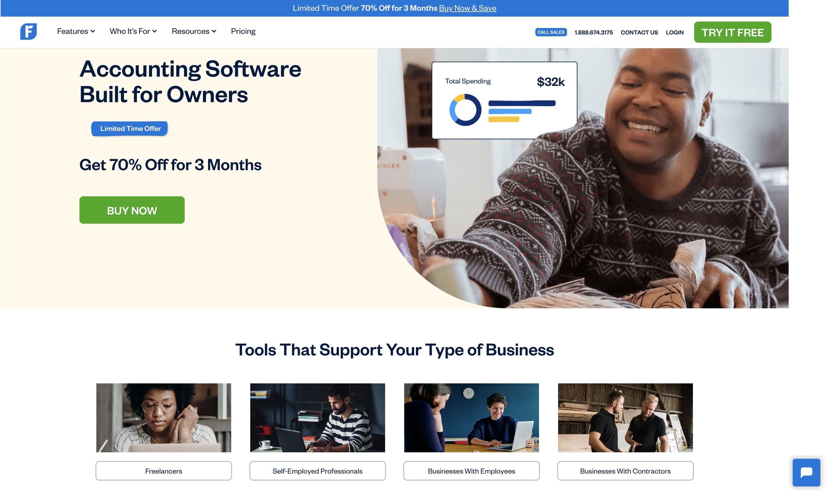This screenshot has width=833, height=504.
Task: Select the Businesses With Contractors icon
Action: (x=625, y=417)
